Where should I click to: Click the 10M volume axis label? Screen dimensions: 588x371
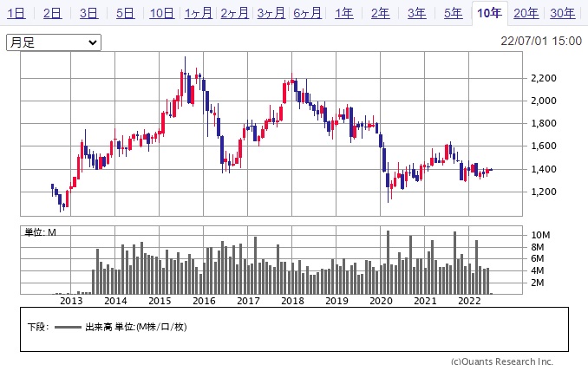click(540, 235)
